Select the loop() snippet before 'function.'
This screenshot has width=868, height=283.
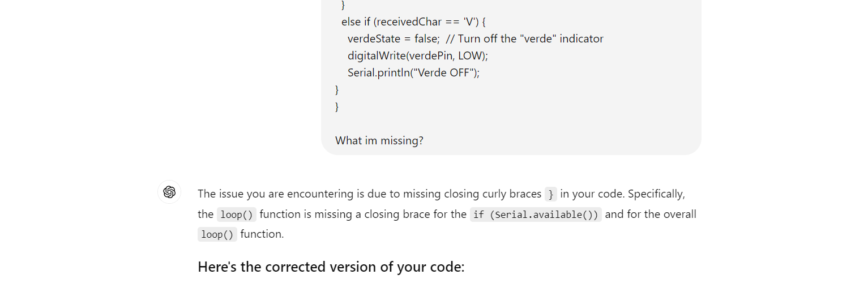(217, 234)
